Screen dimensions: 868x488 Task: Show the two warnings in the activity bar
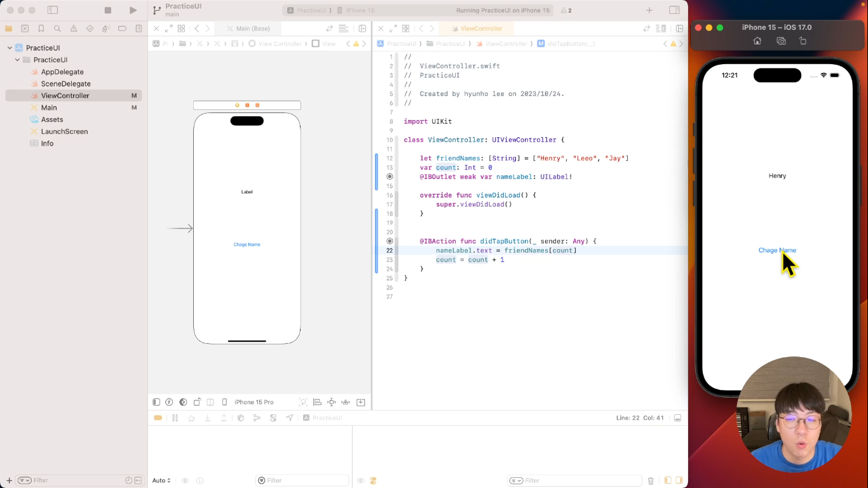coord(566,10)
